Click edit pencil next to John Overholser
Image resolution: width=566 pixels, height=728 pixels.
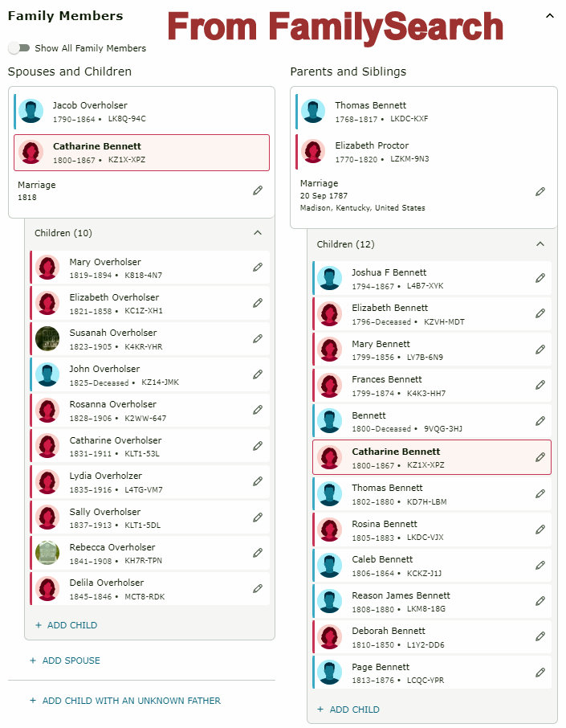tap(258, 374)
